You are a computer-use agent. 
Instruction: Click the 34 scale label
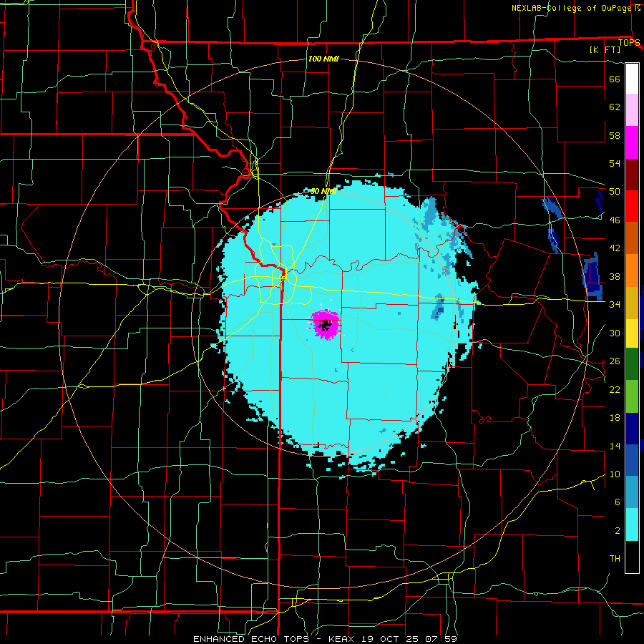[x=615, y=304]
